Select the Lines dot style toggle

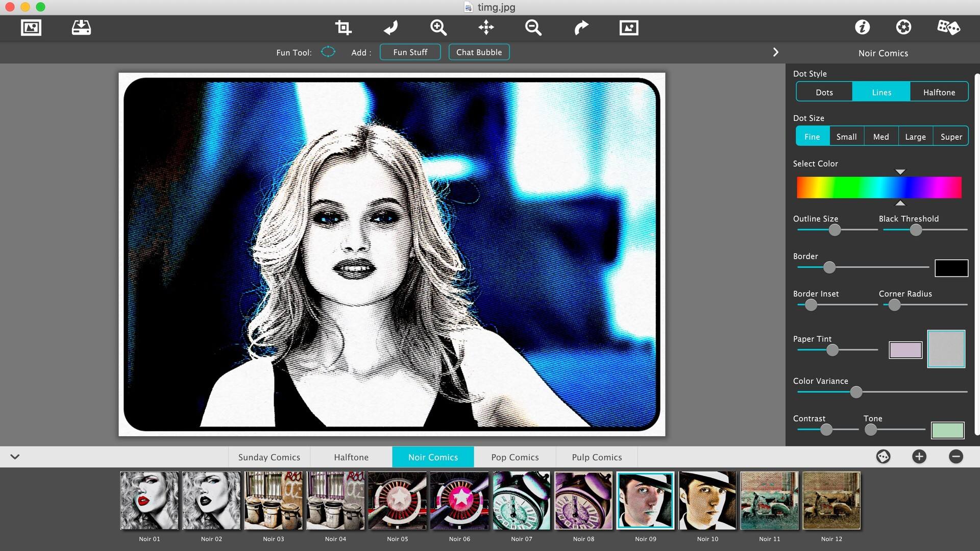point(881,92)
